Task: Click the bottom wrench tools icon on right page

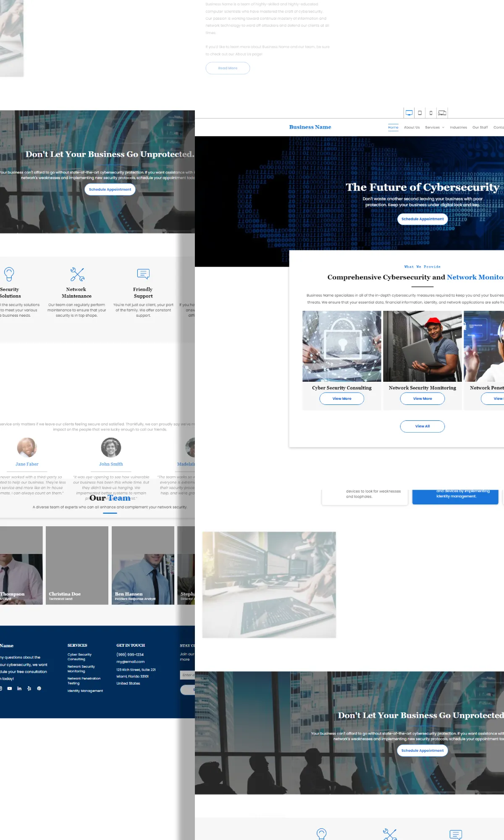Action: tap(390, 834)
